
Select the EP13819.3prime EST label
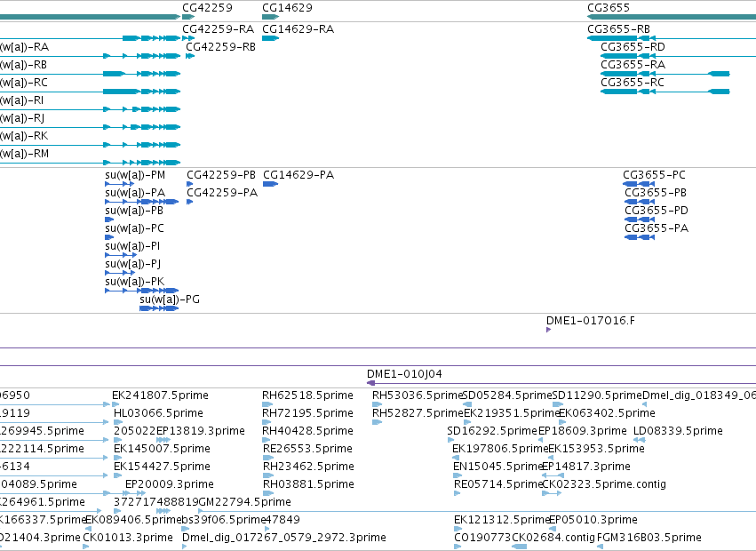pyautogui.click(x=201, y=431)
